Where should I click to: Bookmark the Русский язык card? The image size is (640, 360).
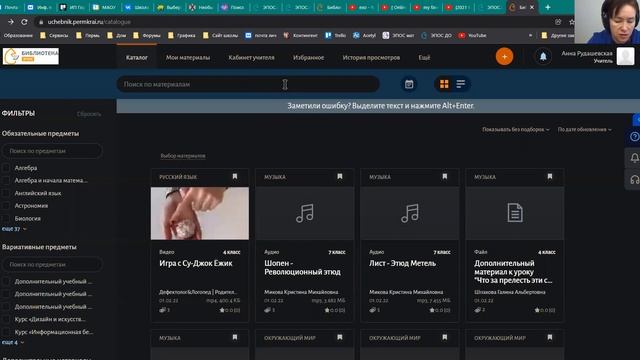pos(235,176)
